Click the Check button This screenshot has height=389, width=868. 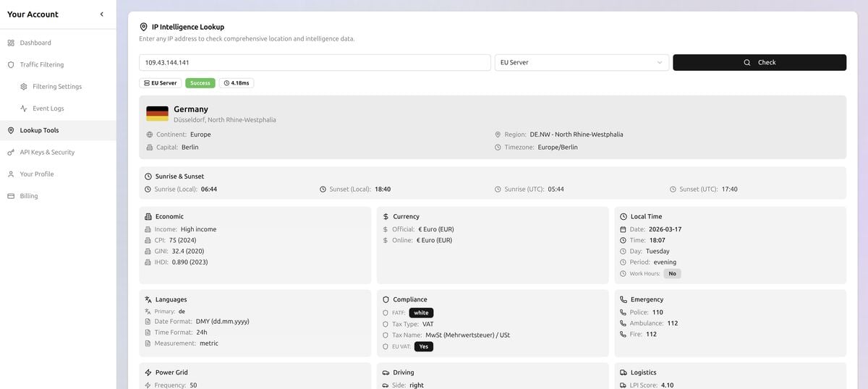click(x=759, y=62)
